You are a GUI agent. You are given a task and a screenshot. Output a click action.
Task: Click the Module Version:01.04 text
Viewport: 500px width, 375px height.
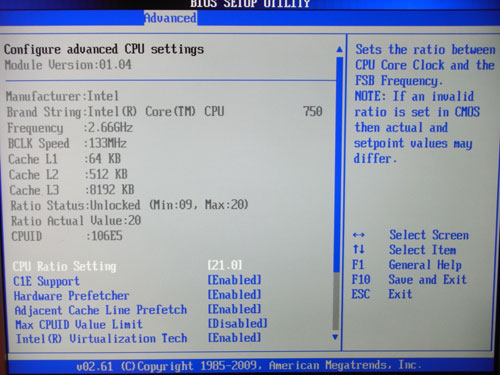pyautogui.click(x=68, y=65)
